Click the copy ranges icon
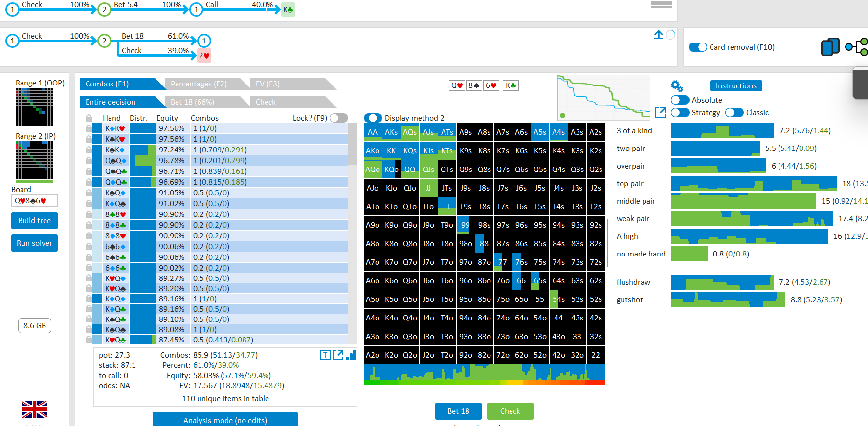 point(830,47)
